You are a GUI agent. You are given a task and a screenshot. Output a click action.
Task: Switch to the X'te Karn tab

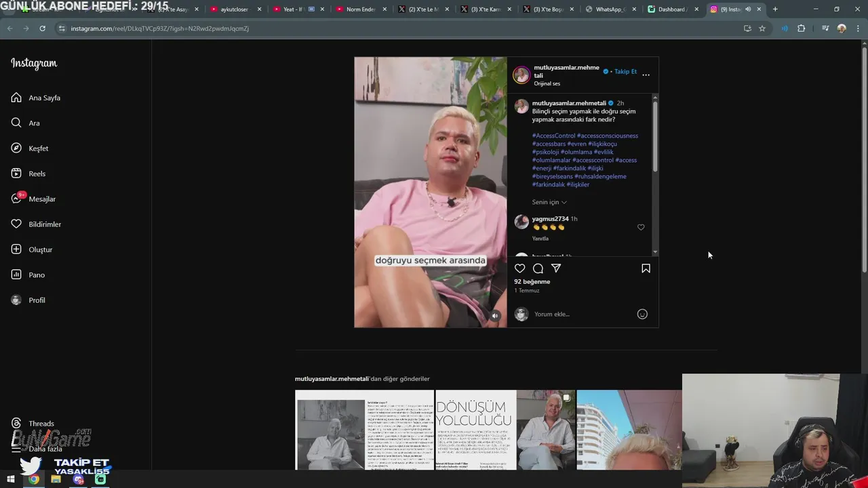pyautogui.click(x=484, y=9)
